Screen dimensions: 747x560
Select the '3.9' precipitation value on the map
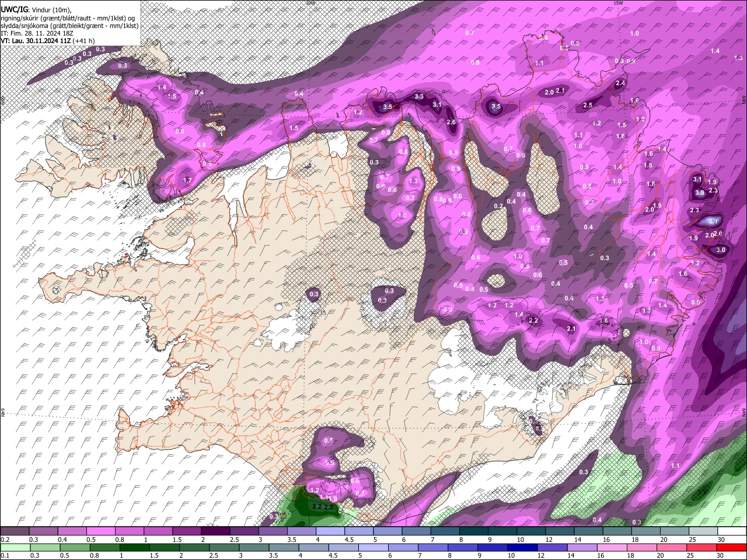pos(700,193)
